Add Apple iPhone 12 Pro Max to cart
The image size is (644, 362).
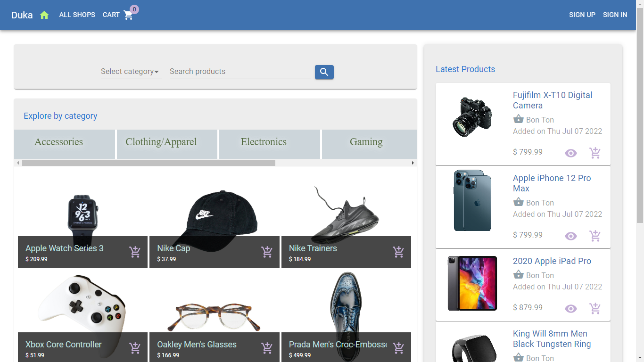coord(595,236)
